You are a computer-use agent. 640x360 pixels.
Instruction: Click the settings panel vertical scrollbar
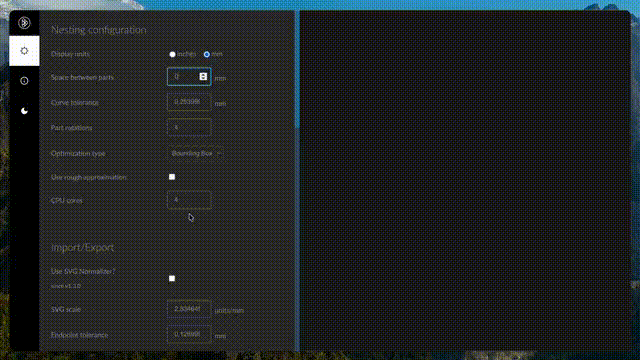click(297, 69)
